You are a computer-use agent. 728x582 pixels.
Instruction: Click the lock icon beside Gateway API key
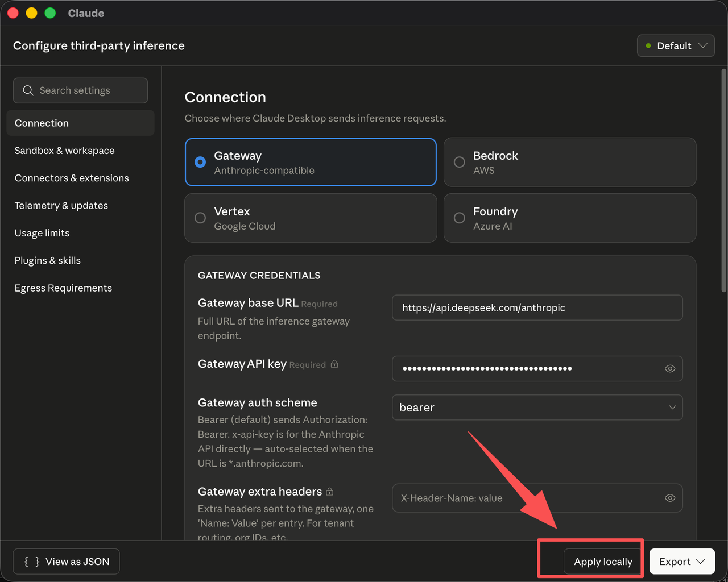(334, 364)
